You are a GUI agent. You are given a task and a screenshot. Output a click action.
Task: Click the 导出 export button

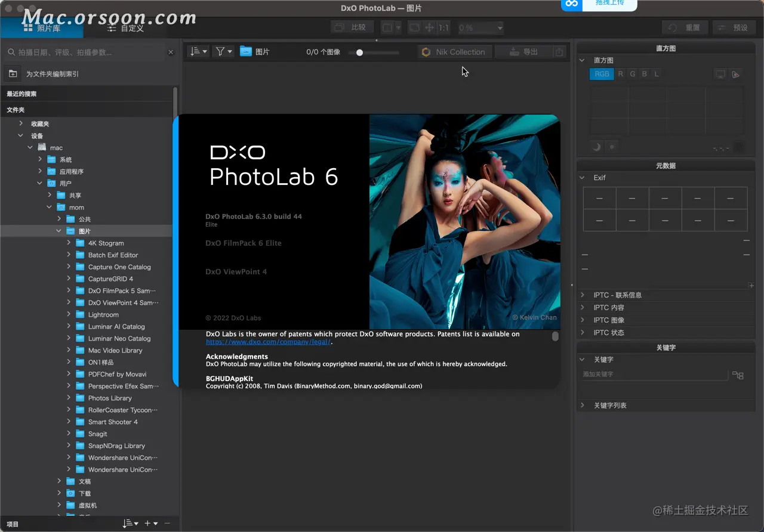pyautogui.click(x=524, y=52)
